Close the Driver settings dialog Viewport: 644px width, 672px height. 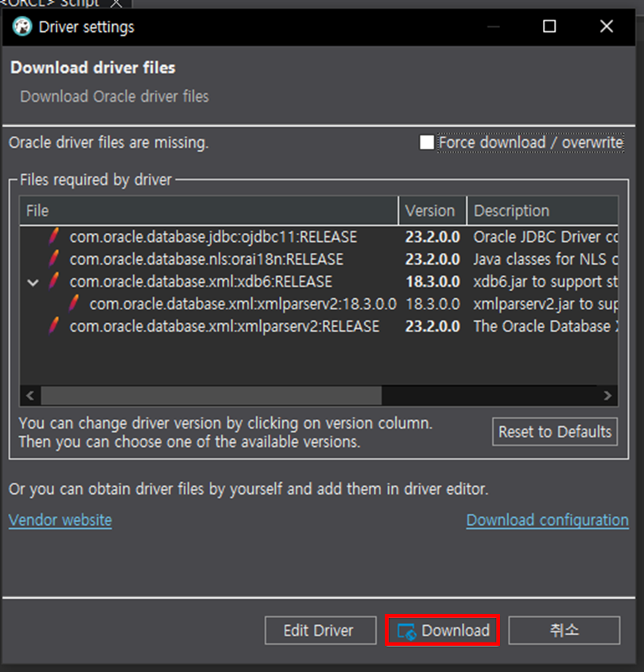click(607, 26)
